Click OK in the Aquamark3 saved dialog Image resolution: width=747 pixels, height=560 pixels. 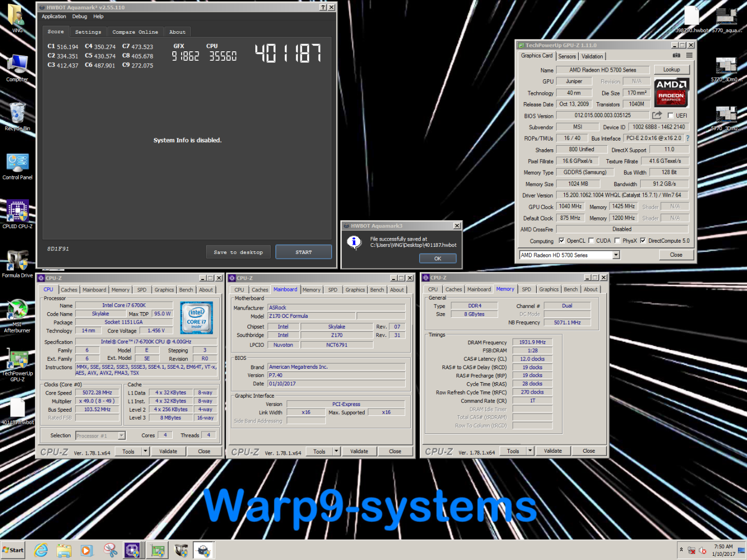click(x=438, y=258)
